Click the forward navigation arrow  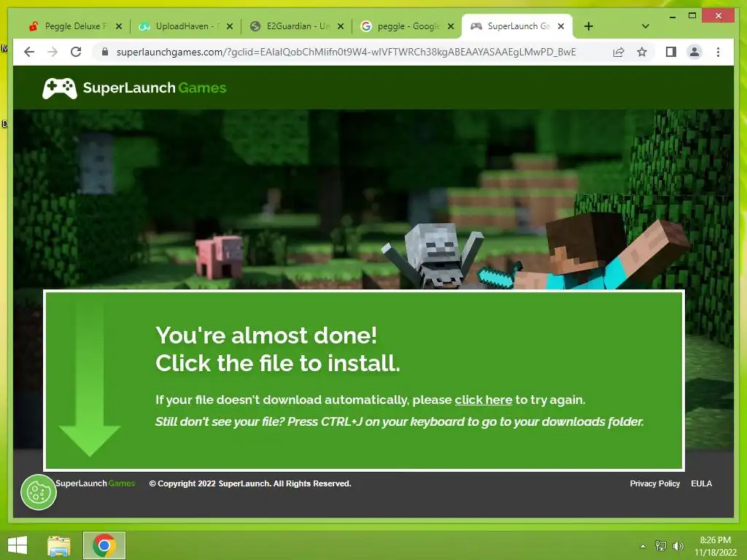tap(53, 52)
